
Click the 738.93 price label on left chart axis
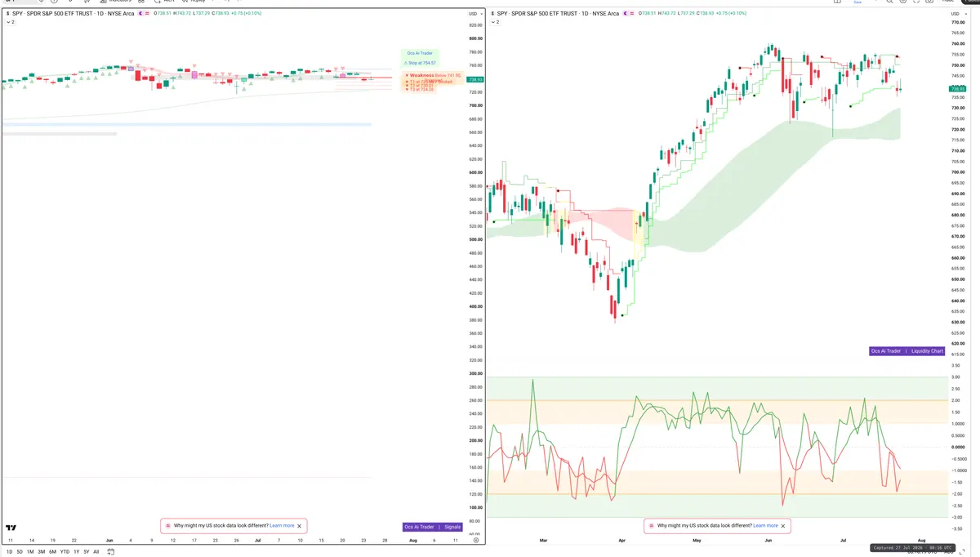point(475,79)
